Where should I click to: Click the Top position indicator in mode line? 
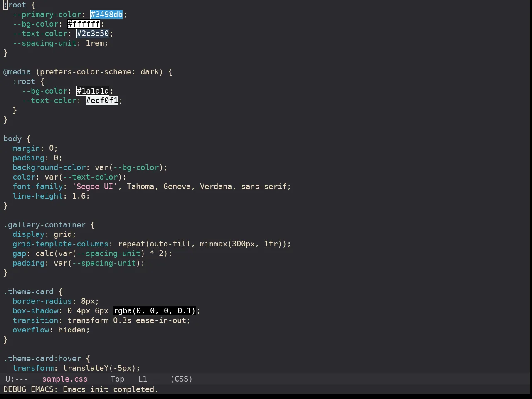117,379
